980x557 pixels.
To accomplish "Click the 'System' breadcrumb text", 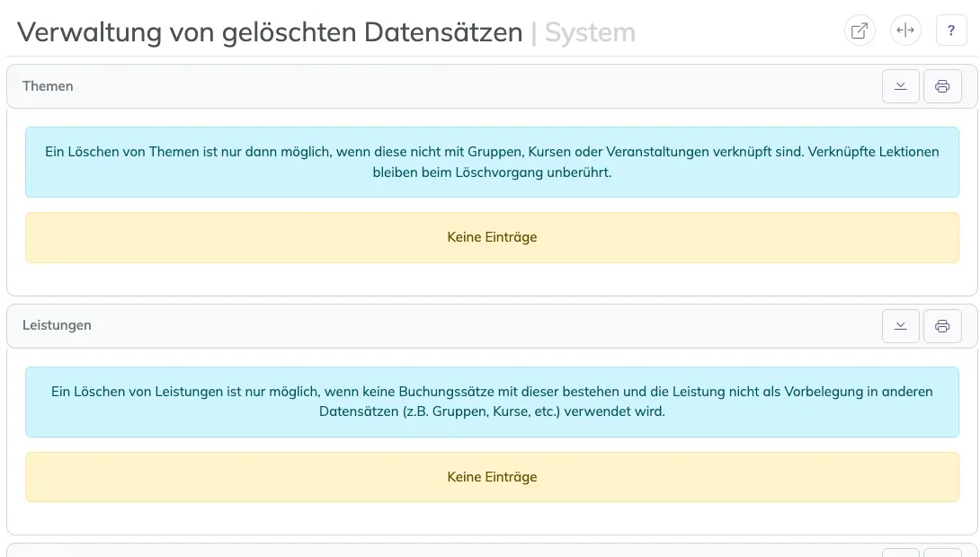I will coord(590,31).
